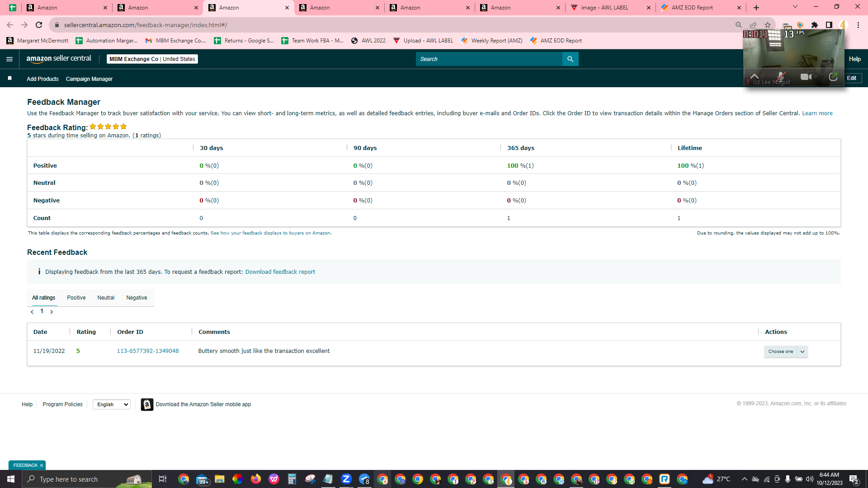Click the Program Policies footer link
Screen dimensions: 868x488
[x=62, y=404]
